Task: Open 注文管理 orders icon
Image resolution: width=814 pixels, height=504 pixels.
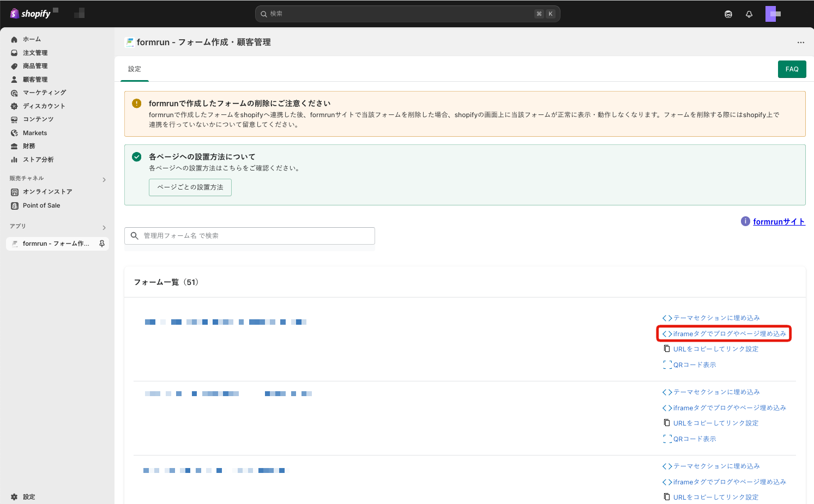Action: tap(14, 53)
